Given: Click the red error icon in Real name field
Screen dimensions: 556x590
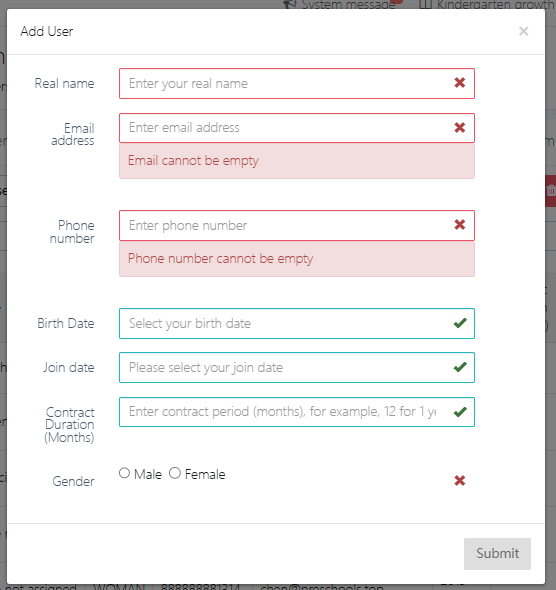Looking at the screenshot, I should 459,83.
